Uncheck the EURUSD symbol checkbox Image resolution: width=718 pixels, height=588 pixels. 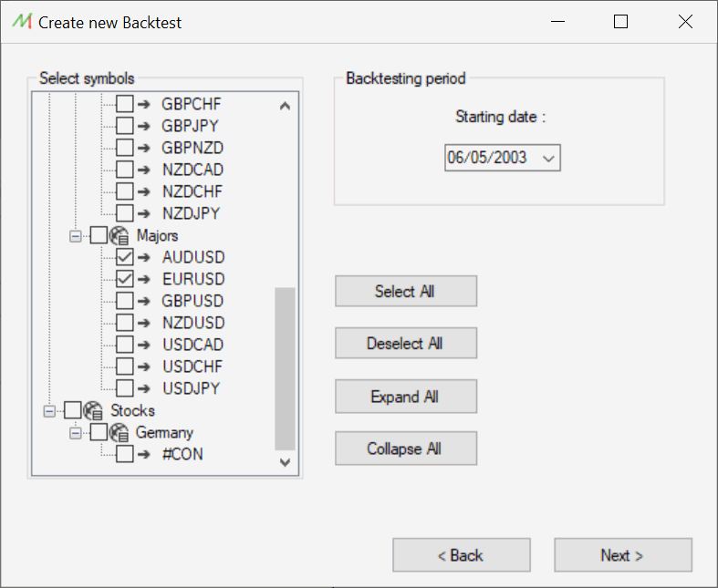coord(125,279)
